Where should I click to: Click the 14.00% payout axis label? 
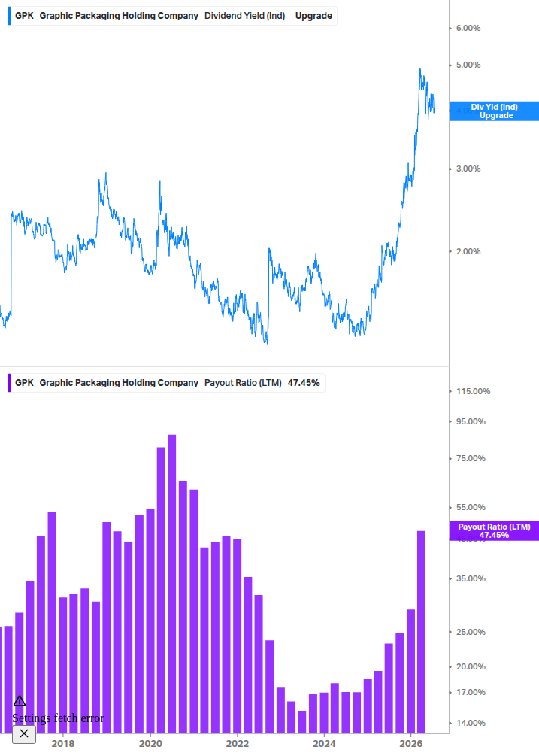[x=471, y=723]
